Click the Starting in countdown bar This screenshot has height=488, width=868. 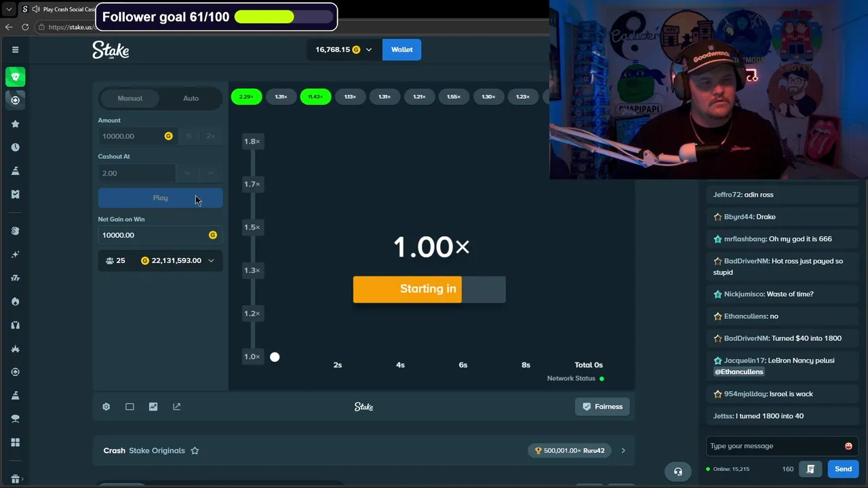coord(429,289)
